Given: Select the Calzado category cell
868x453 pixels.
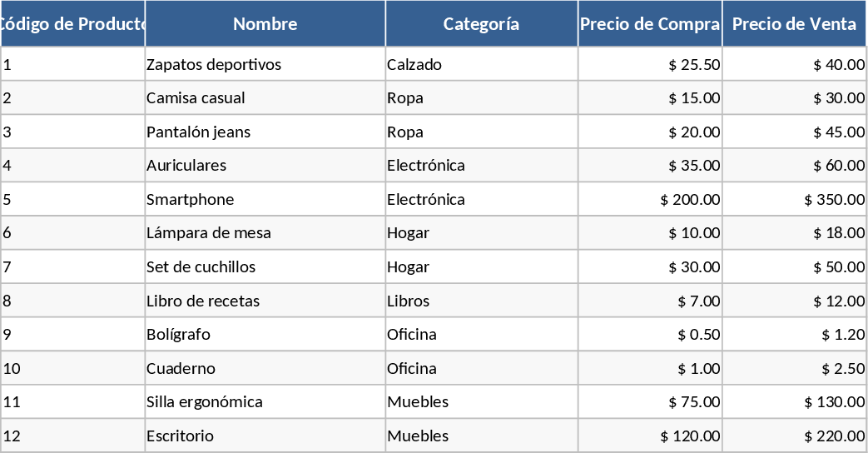Looking at the screenshot, I should pos(414,65).
